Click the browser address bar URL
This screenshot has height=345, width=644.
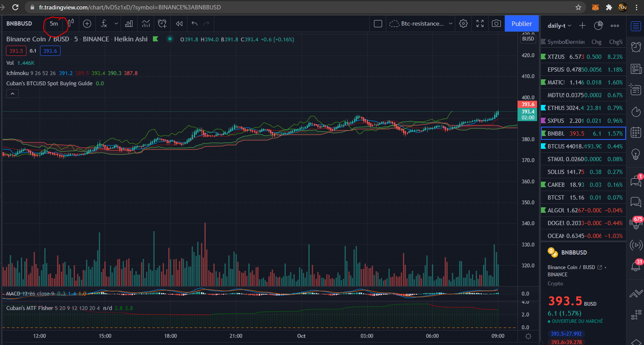[x=130, y=7]
